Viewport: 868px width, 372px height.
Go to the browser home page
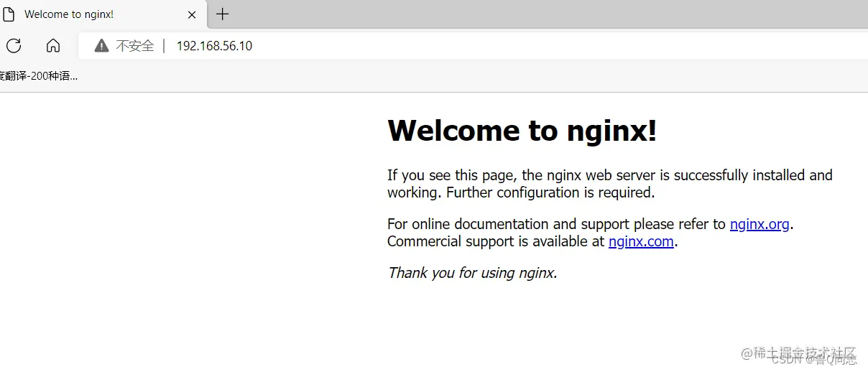[x=53, y=46]
